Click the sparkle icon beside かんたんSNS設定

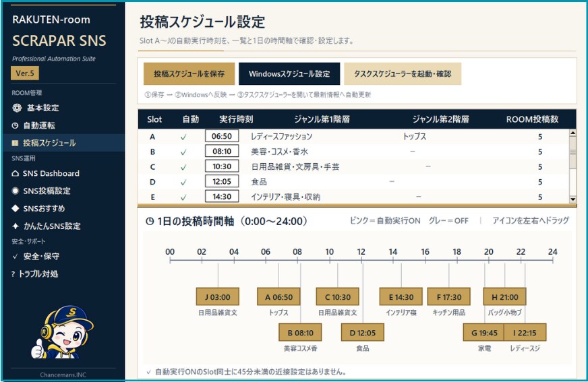pyautogui.click(x=16, y=226)
